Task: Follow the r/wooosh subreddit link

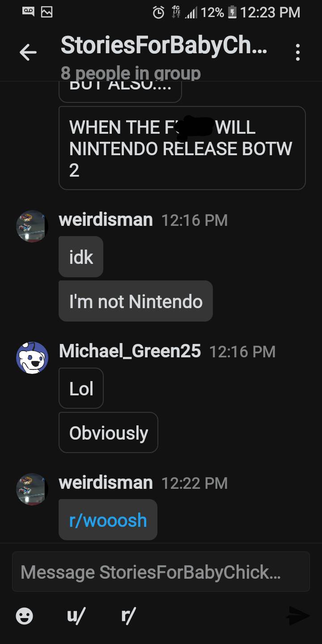Action: [x=108, y=520]
